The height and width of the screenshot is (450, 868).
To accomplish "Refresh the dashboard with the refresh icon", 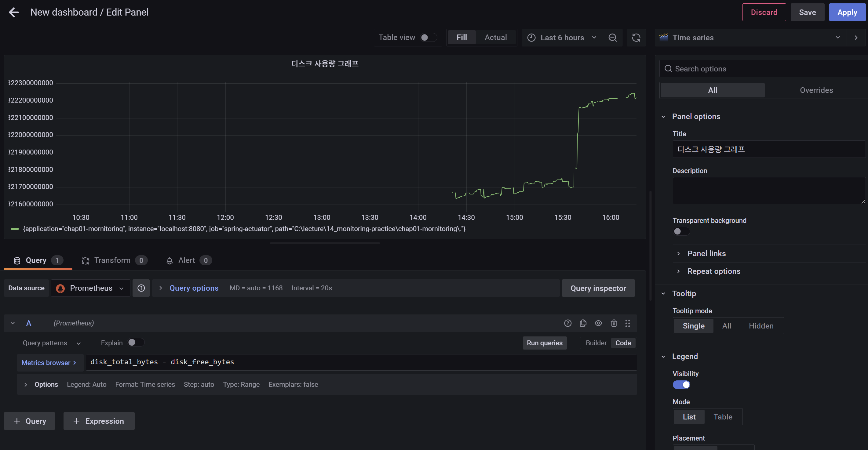I will [636, 38].
